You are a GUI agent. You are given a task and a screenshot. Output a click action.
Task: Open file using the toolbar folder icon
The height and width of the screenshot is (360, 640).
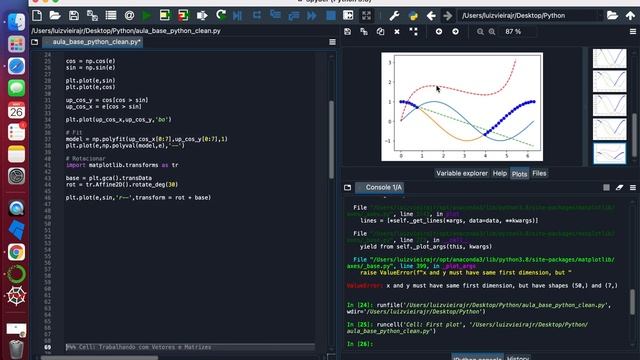pyautogui.click(x=55, y=16)
